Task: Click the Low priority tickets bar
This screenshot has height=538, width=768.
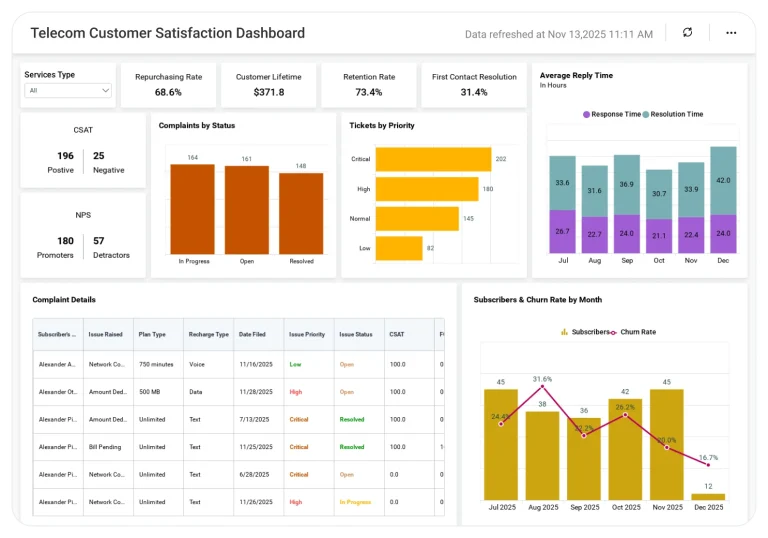Action: [x=399, y=248]
